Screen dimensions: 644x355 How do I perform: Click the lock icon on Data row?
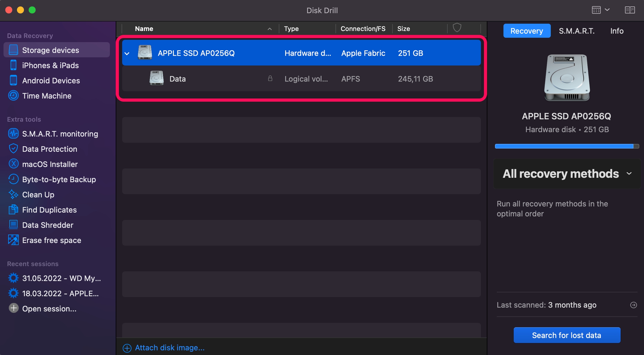270,78
